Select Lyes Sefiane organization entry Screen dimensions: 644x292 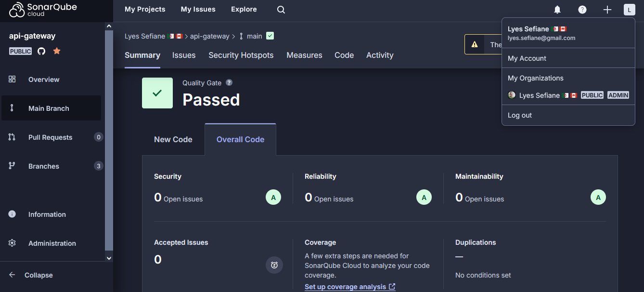568,95
